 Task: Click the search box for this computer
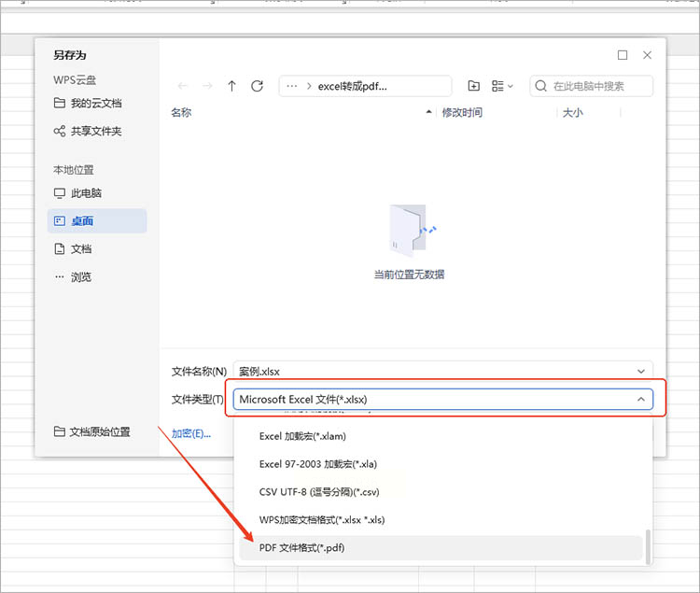[591, 86]
